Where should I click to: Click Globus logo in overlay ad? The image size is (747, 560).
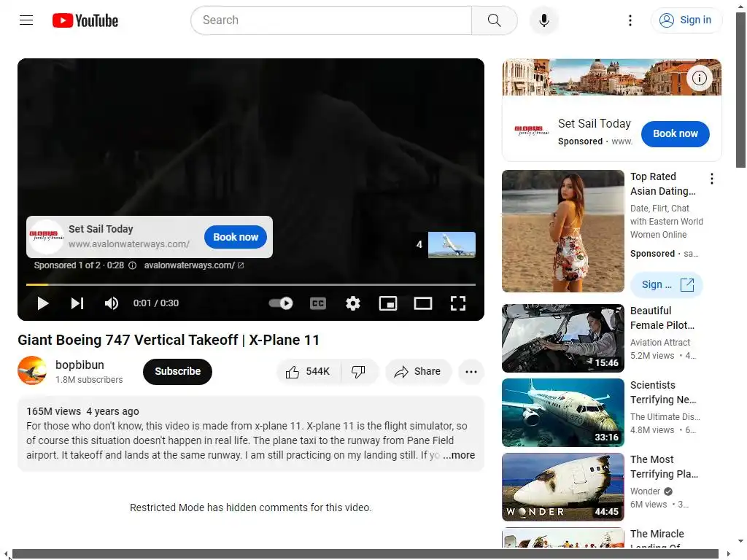(46, 236)
